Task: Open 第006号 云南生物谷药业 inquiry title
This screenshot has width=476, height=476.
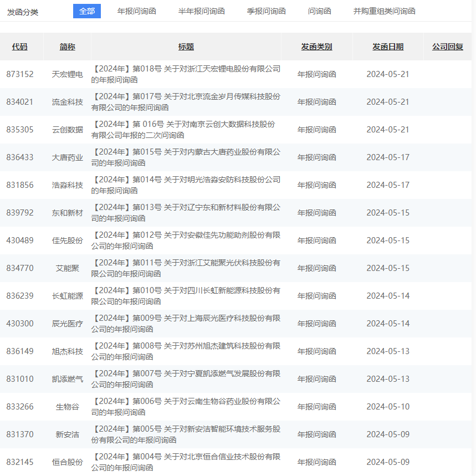Action: coord(186,407)
